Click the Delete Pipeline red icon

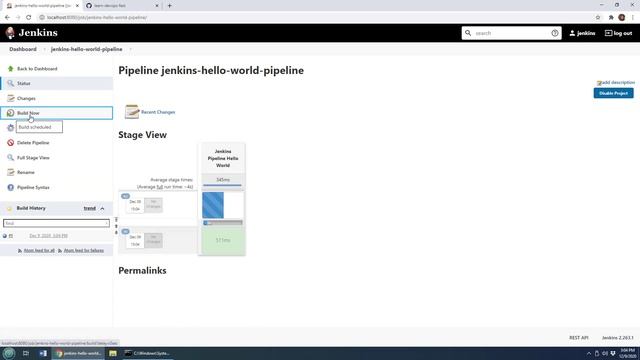[11, 143]
